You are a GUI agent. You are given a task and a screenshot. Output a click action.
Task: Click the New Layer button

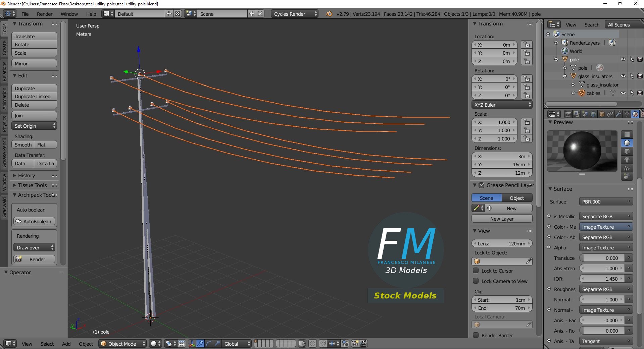click(x=502, y=219)
